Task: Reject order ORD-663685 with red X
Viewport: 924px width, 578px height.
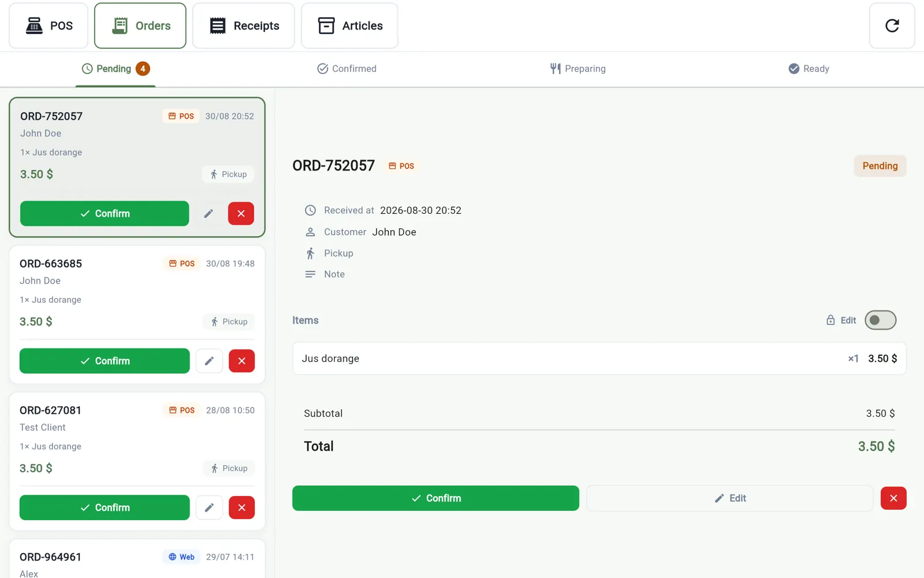Action: pos(241,361)
